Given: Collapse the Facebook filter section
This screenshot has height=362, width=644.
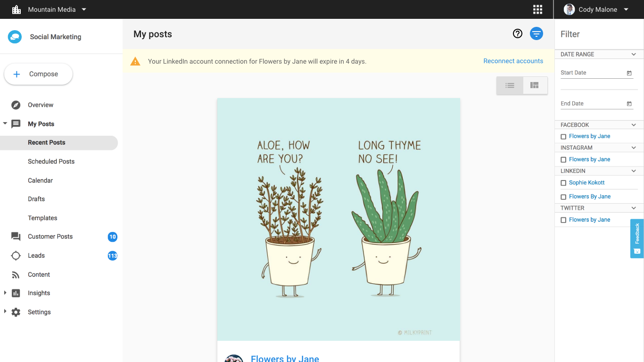Looking at the screenshot, I should [634, 125].
